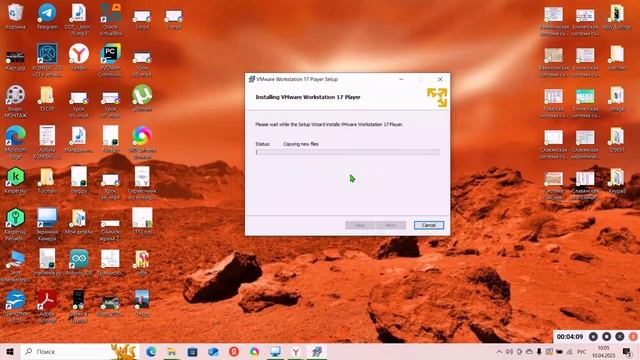
Task: Open the cloud sync tray icon
Action: click(529, 351)
